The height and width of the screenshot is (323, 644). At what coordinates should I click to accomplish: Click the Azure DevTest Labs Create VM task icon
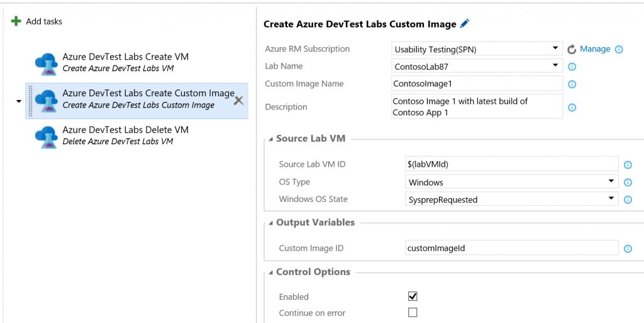click(47, 64)
